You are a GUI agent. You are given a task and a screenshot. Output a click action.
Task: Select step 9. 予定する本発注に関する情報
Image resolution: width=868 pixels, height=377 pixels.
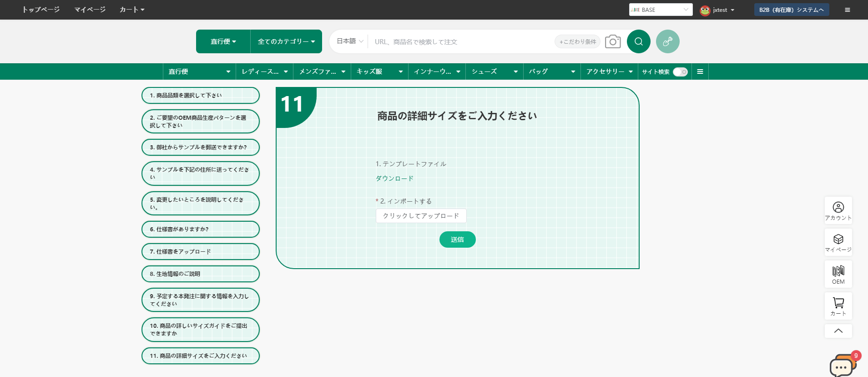click(201, 300)
